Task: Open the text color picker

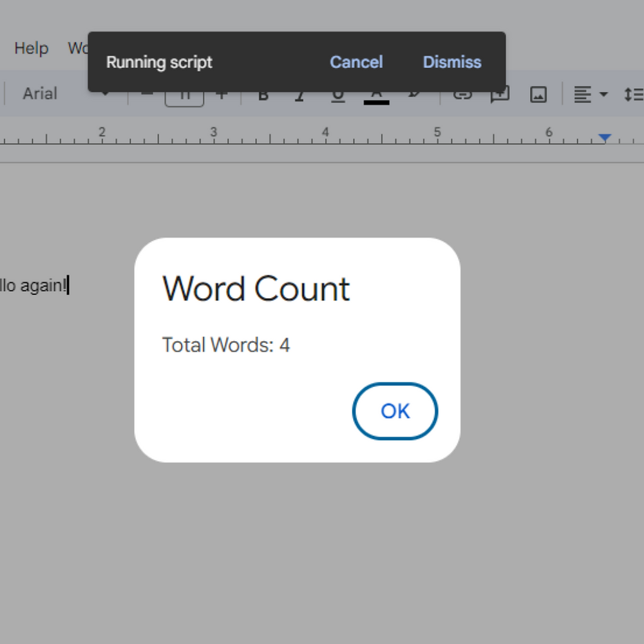Action: pyautogui.click(x=377, y=94)
